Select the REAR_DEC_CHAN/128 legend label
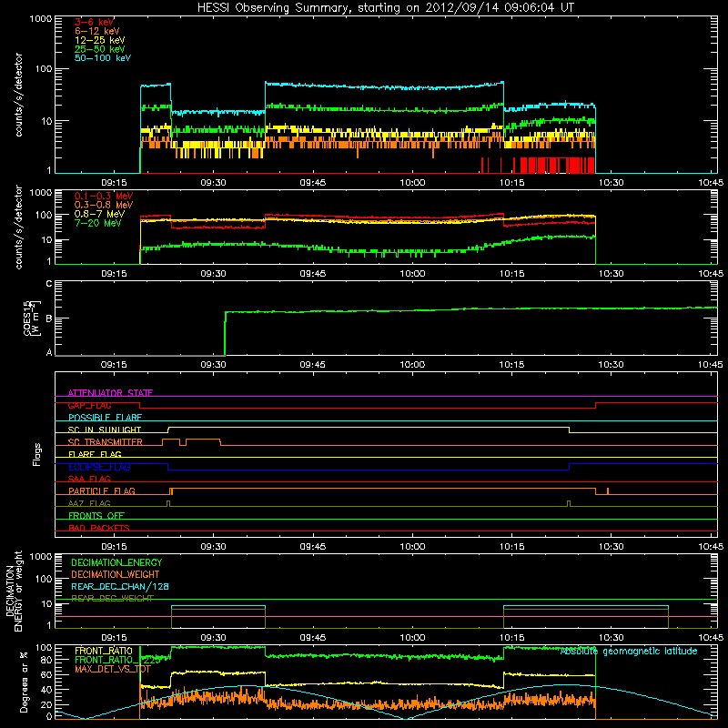Screen dimensions: 728x728 (120, 587)
